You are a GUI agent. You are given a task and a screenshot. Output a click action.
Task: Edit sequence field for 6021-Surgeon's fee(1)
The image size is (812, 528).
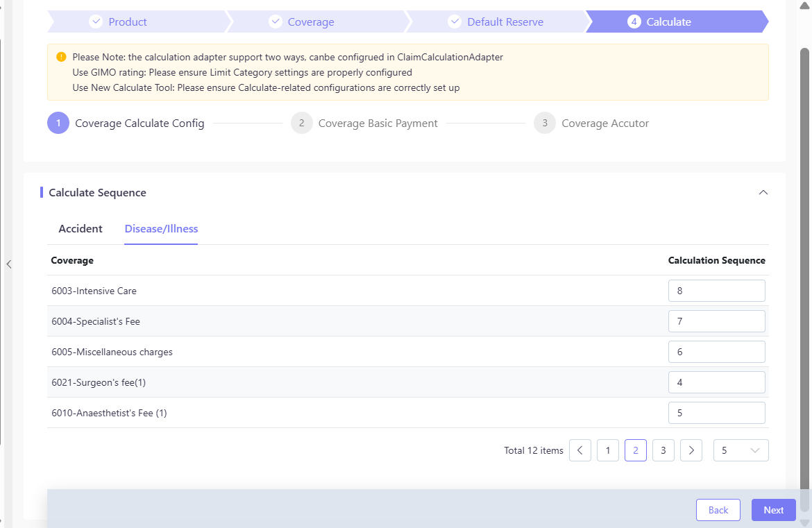click(716, 382)
